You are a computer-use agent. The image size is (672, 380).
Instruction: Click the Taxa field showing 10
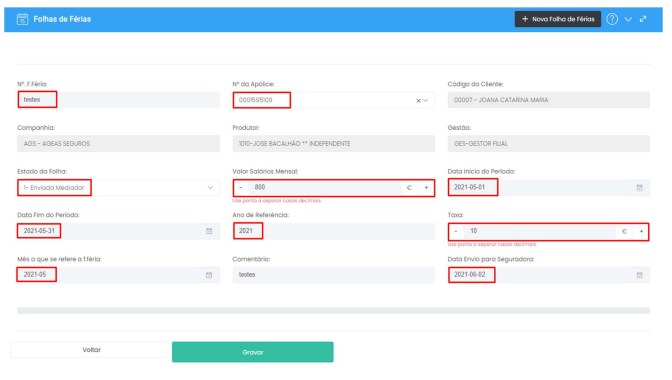click(x=540, y=231)
